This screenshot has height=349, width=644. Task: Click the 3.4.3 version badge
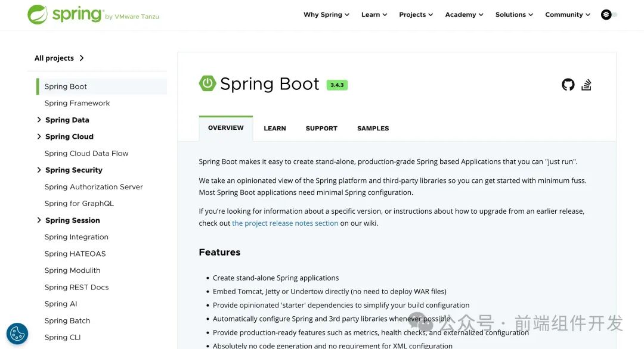337,85
